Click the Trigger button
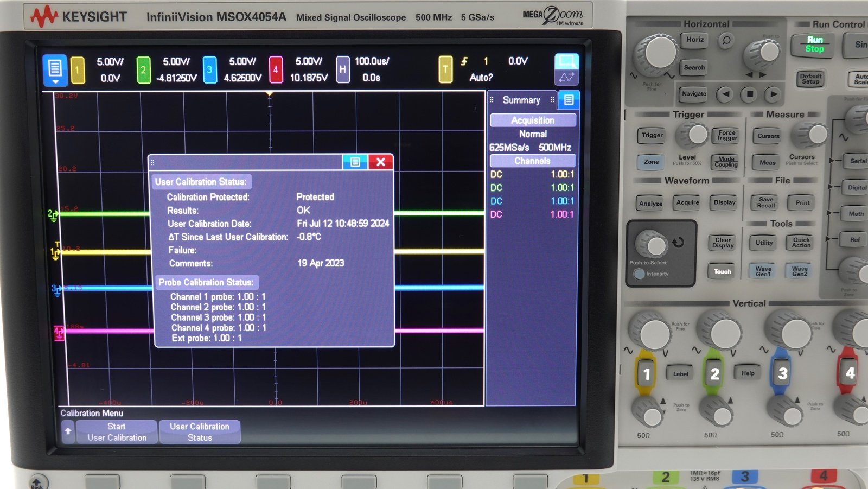This screenshot has height=489, width=868. (652, 136)
